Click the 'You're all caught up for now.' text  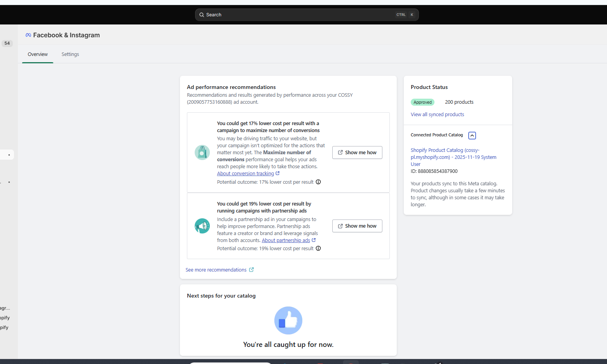(x=288, y=345)
